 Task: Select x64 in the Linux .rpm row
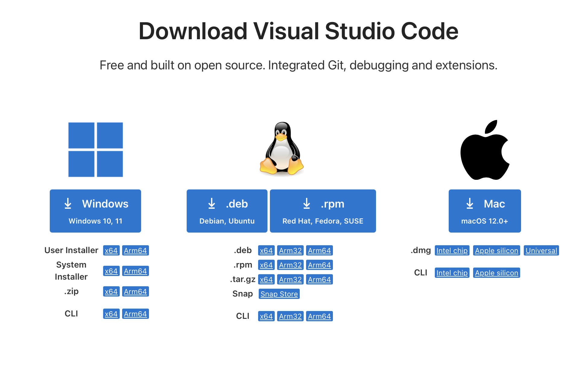pyautogui.click(x=266, y=265)
